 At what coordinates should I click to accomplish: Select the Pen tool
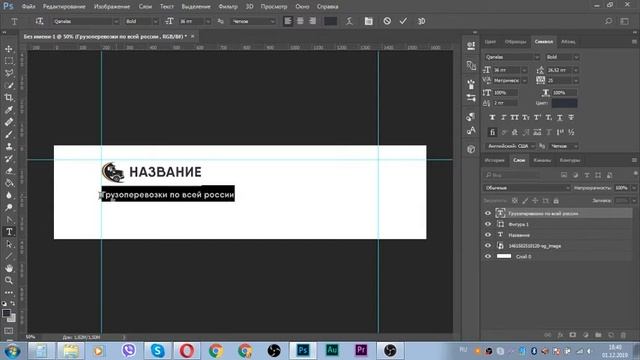tap(9, 220)
